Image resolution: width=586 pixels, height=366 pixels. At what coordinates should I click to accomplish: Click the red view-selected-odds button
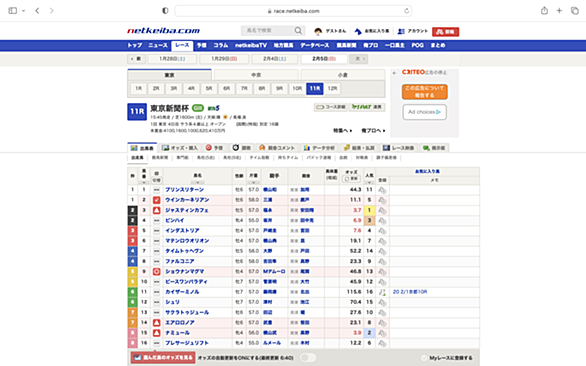pos(163,358)
